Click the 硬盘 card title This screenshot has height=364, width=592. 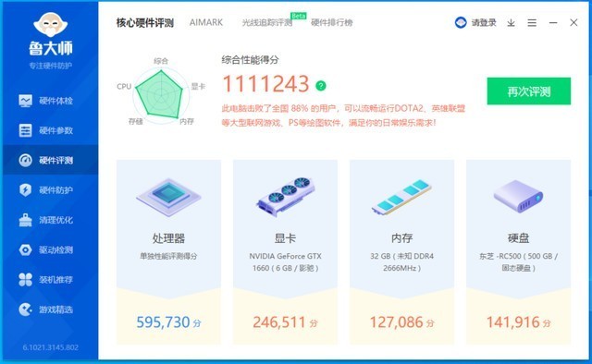pyautogui.click(x=518, y=238)
